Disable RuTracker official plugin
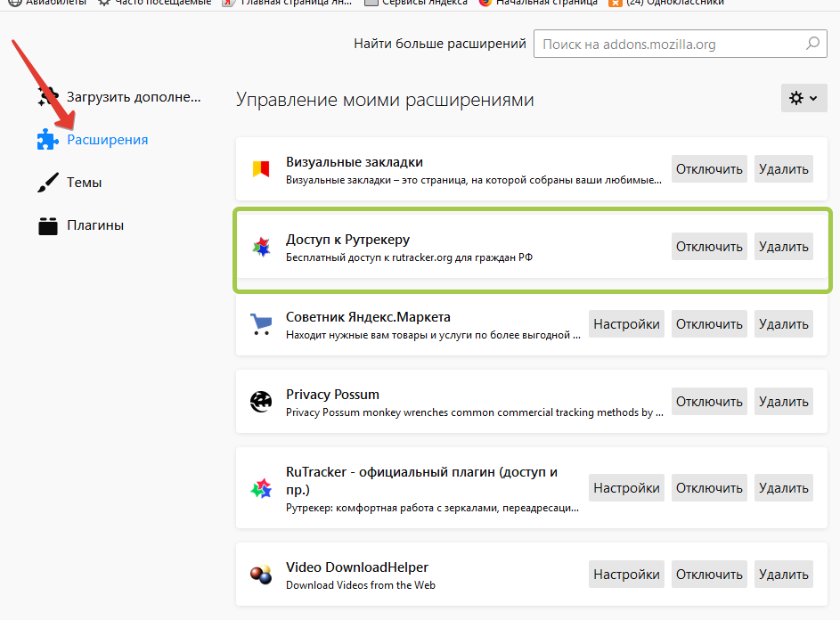Image resolution: width=840 pixels, height=620 pixels. (709, 487)
